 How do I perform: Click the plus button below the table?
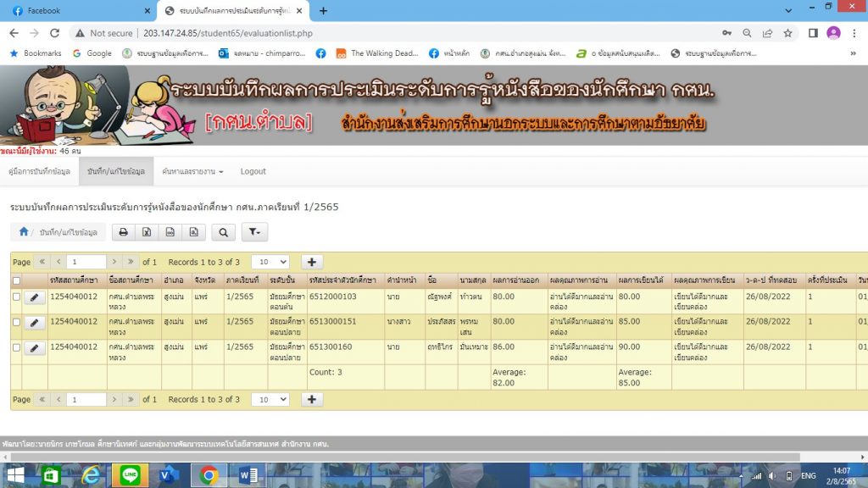[x=312, y=400]
